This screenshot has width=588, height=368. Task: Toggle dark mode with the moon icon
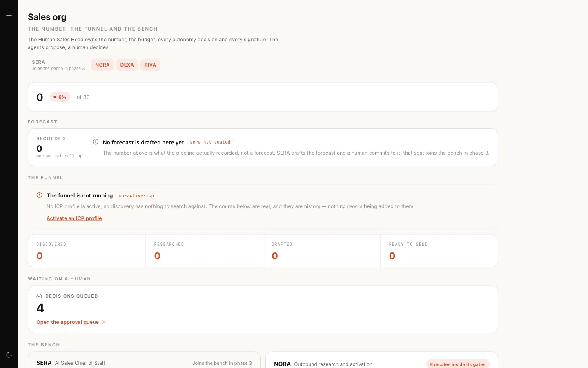[9, 355]
